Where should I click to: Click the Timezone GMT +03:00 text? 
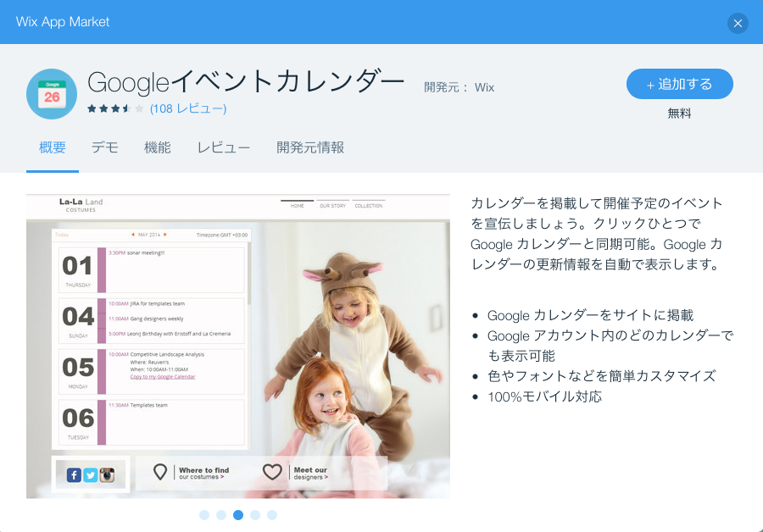pyautogui.click(x=222, y=235)
